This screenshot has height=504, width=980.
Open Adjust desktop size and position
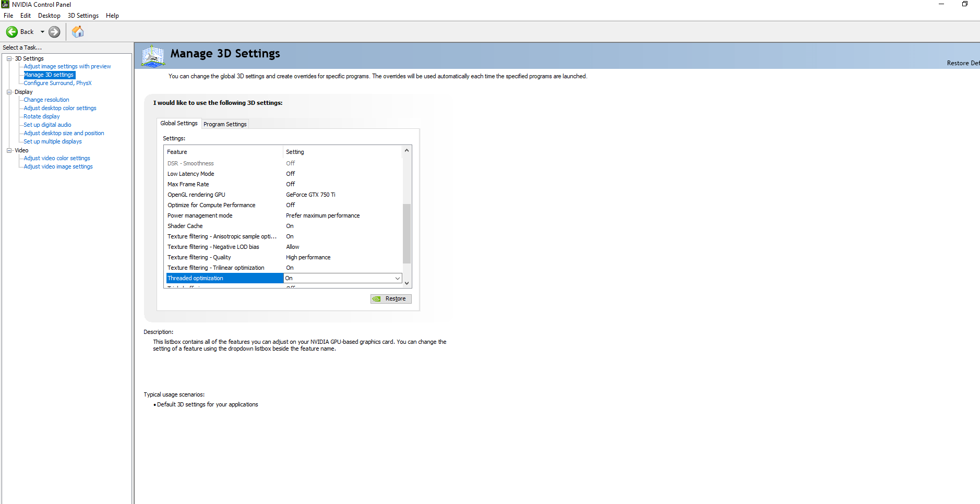point(64,133)
